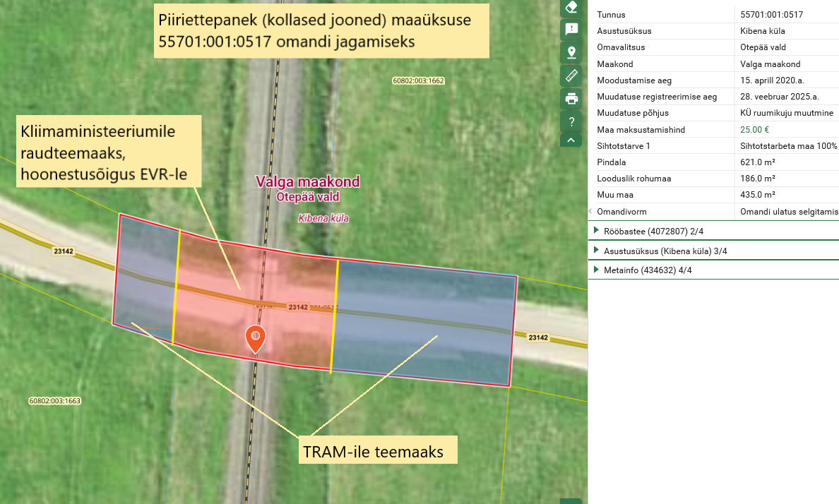Click the dark green button at the map's bottom edge
The width and height of the screenshot is (839, 504).
pos(571,500)
